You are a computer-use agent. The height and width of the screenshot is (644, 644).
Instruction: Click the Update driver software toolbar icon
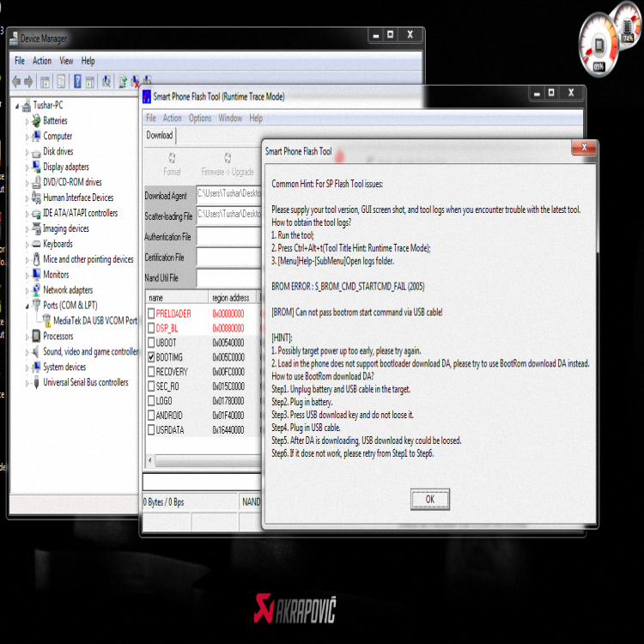coord(123,82)
